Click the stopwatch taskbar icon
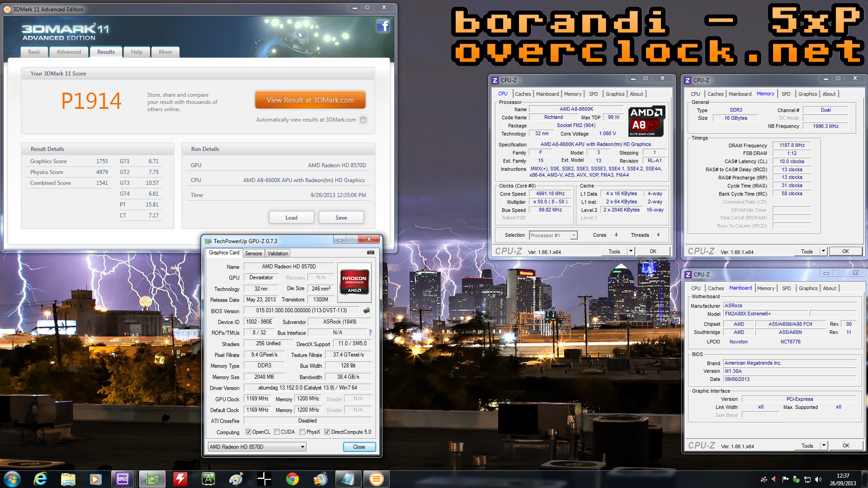The width and height of the screenshot is (868, 488). click(320, 479)
